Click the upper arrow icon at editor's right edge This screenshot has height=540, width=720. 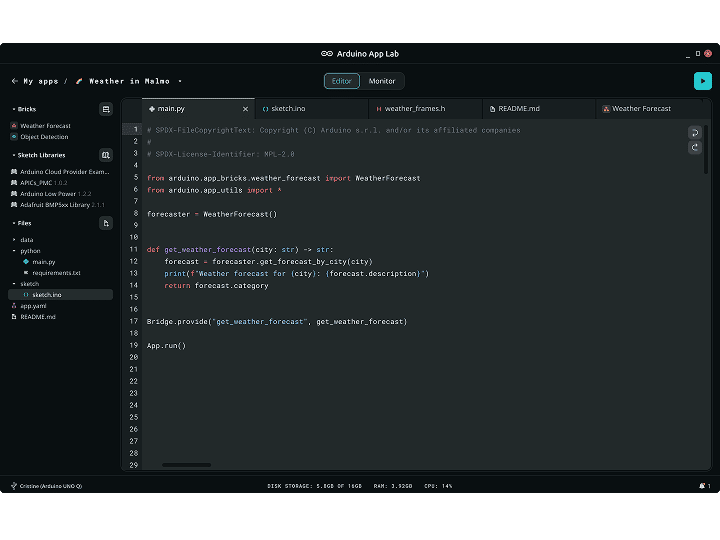tap(695, 133)
